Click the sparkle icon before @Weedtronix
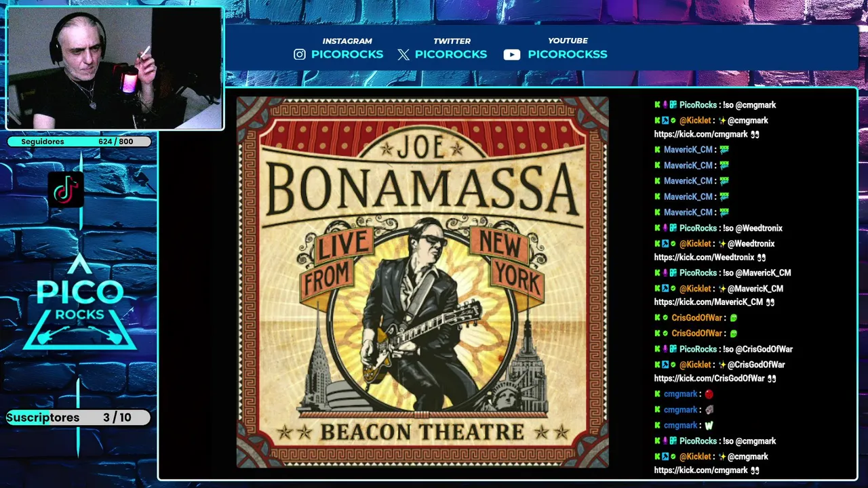868x488 pixels. pyautogui.click(x=722, y=244)
